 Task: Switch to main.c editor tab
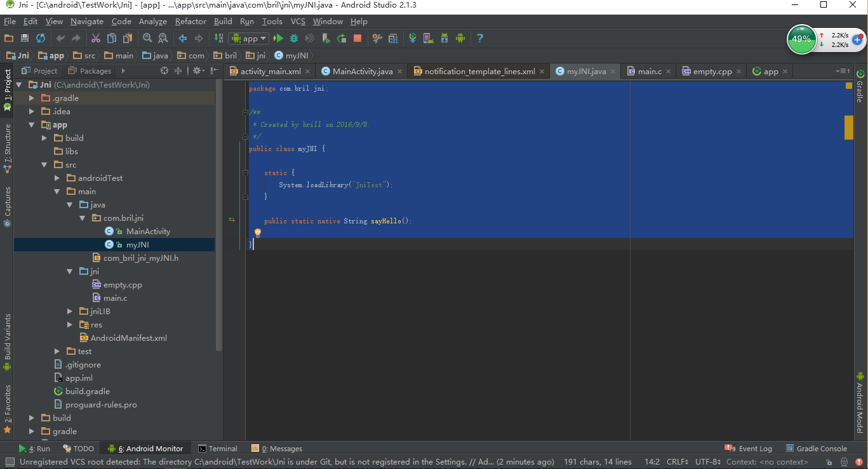[x=649, y=71]
